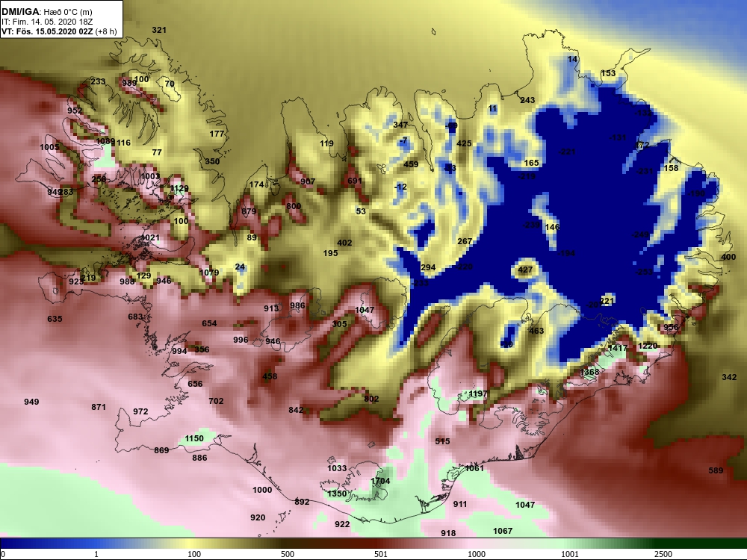Click the map value "911"
Viewport: 747px width, 560px height.
click(x=459, y=504)
